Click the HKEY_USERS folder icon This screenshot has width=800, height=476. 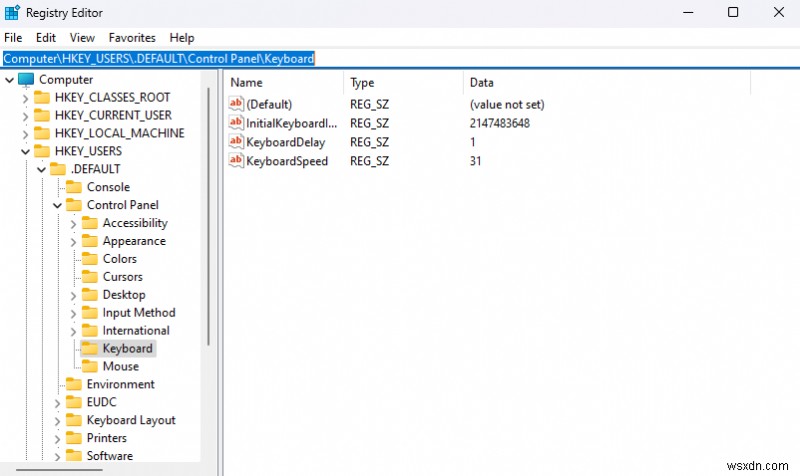[x=42, y=151]
